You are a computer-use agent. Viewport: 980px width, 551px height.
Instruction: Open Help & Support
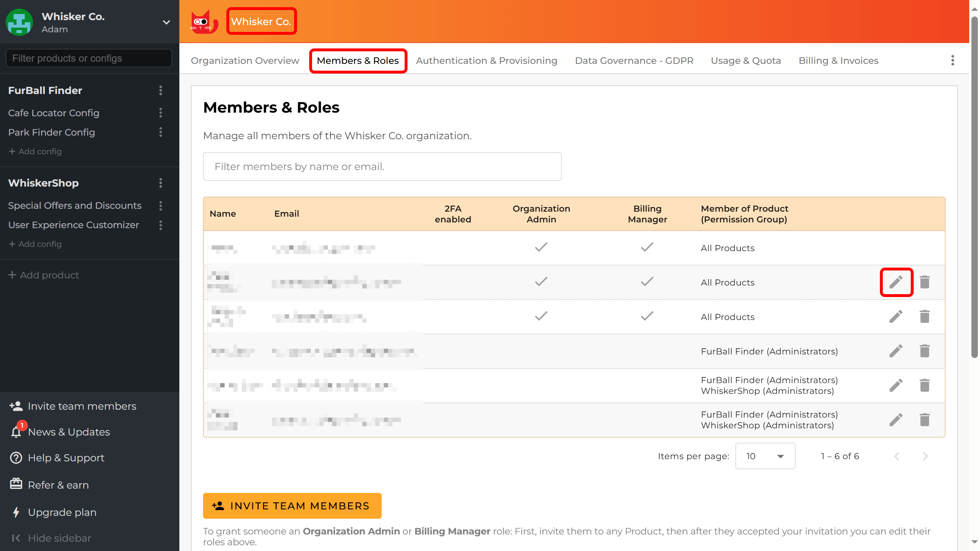coord(15,458)
